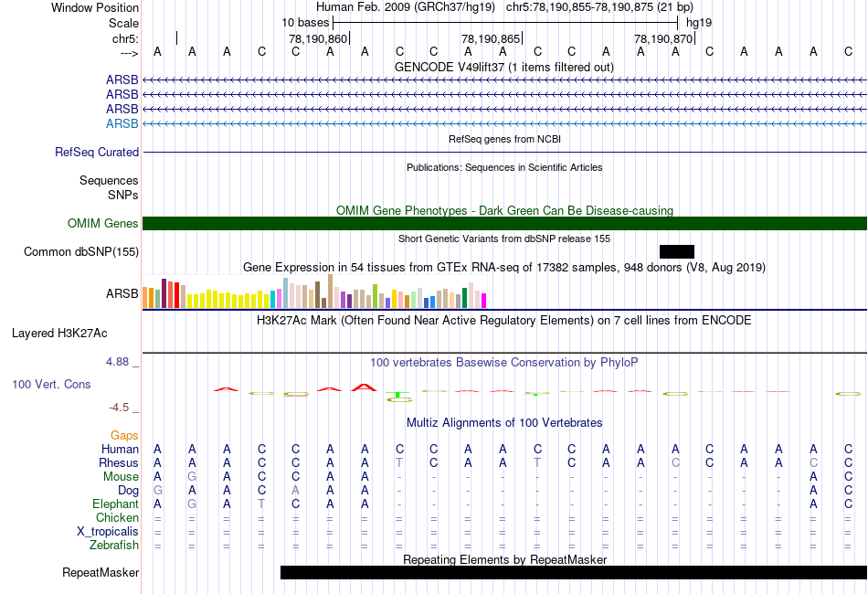Click the 4.88 PhyloP scale value
This screenshot has width=868, height=594.
(117, 362)
